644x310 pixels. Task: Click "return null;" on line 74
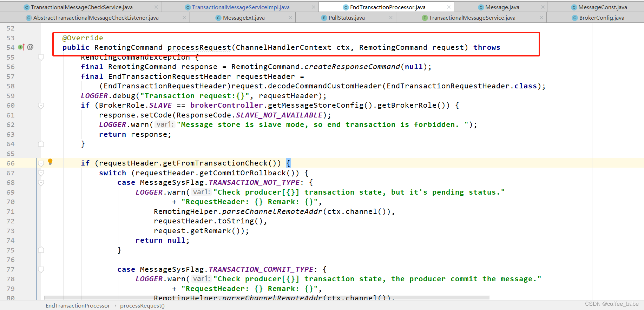(x=163, y=240)
